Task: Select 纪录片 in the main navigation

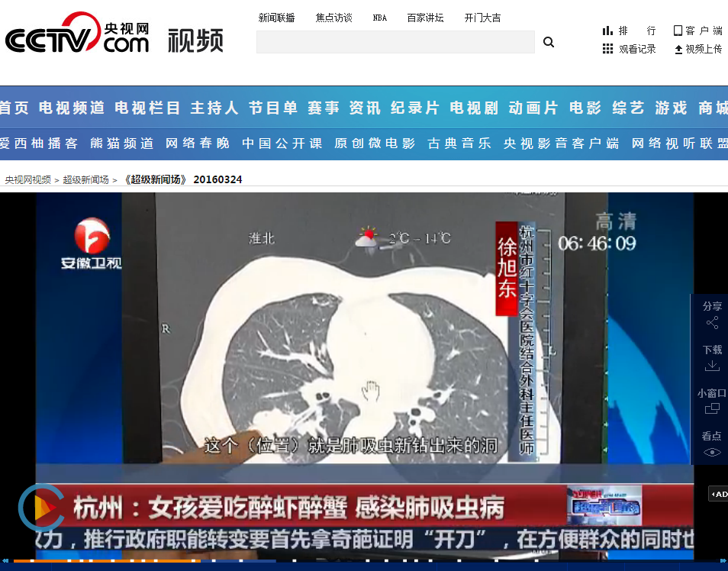Action: [415, 108]
